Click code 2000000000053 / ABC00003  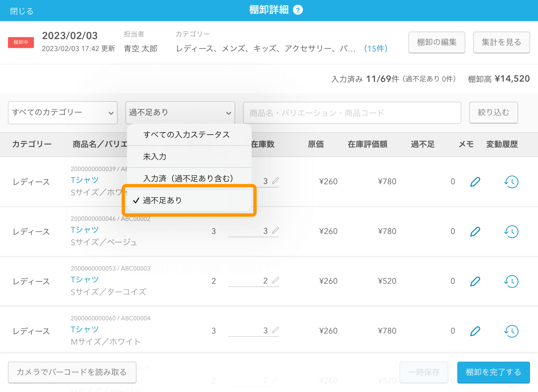(x=110, y=269)
